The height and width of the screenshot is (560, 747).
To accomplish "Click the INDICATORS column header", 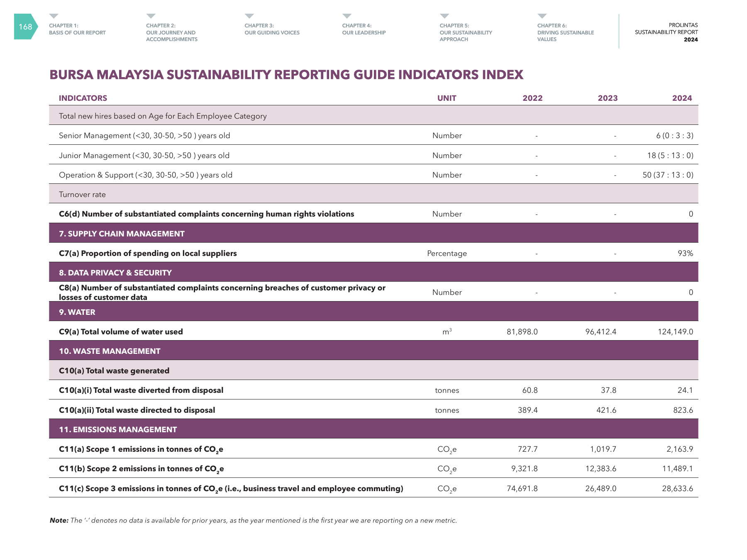I will pyautogui.click(x=83, y=98).
